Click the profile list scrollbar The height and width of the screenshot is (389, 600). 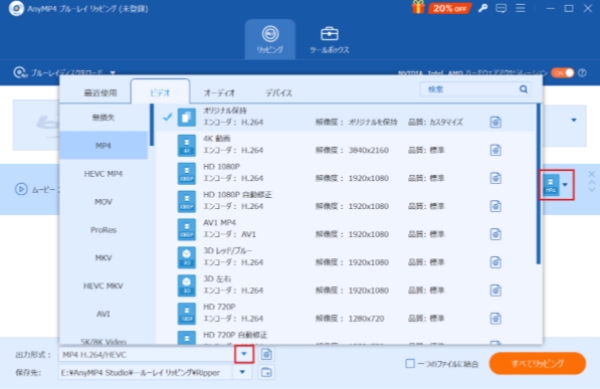538,184
